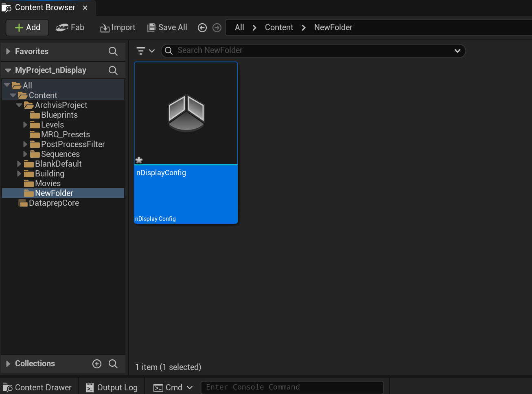Select the nDisplayConfig asset thumbnail
The image size is (532, 394).
point(186,113)
